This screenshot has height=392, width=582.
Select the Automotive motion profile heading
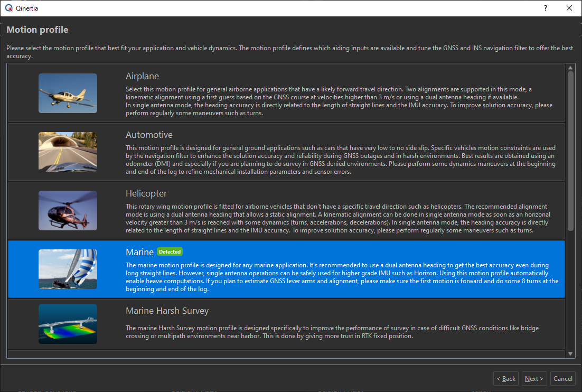coord(149,135)
